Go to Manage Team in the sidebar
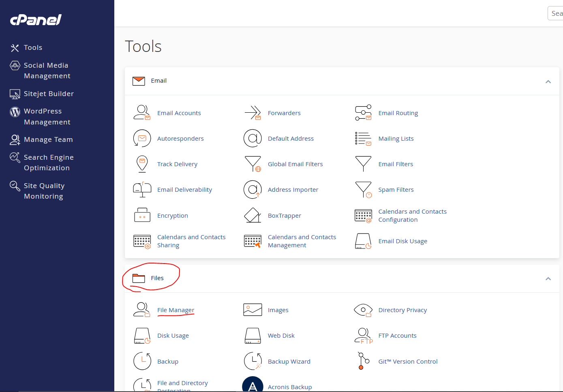This screenshot has height=392, width=563. coord(48,139)
